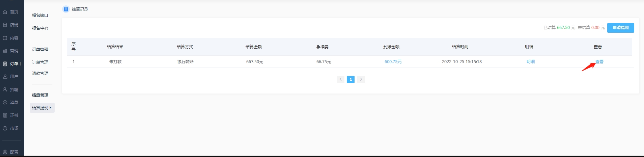
Task: Click the 查看 link for row 1
Action: tap(599, 62)
